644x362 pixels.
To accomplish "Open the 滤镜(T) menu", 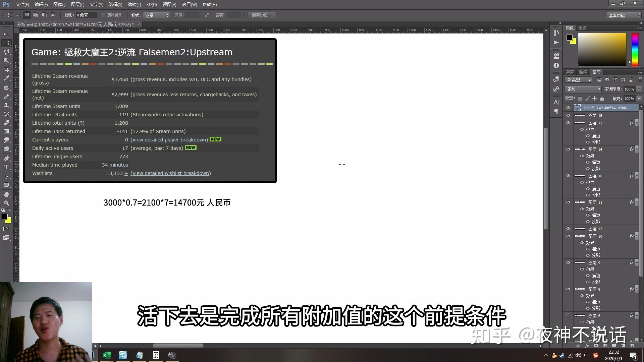I will point(134,4).
